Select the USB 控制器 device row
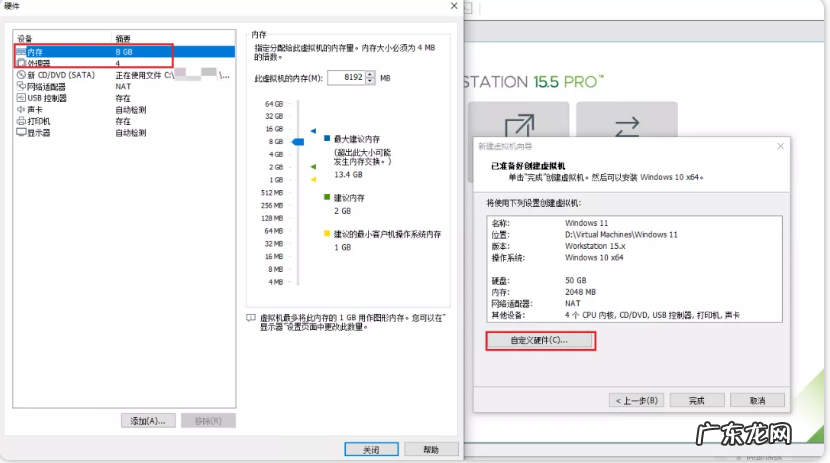The height and width of the screenshot is (463, 830). [x=125, y=98]
